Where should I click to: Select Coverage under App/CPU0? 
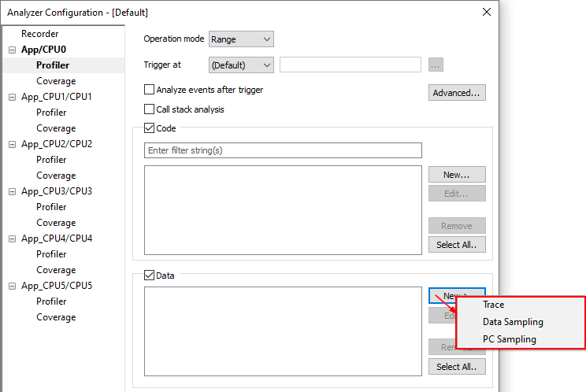coord(56,81)
